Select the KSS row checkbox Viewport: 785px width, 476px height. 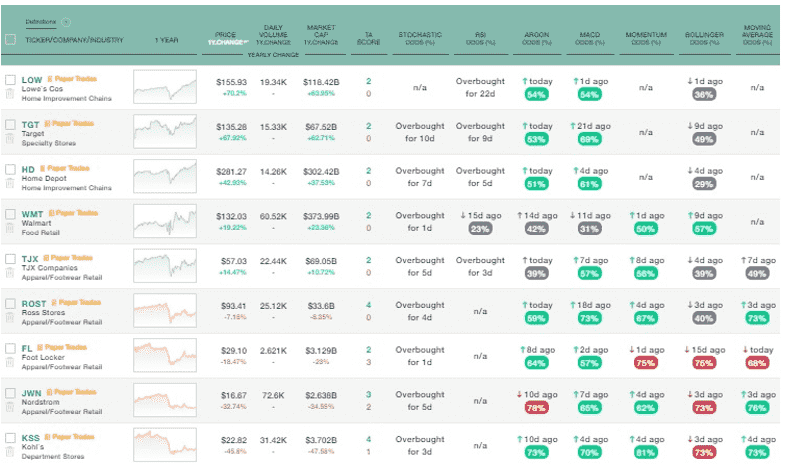click(x=10, y=438)
